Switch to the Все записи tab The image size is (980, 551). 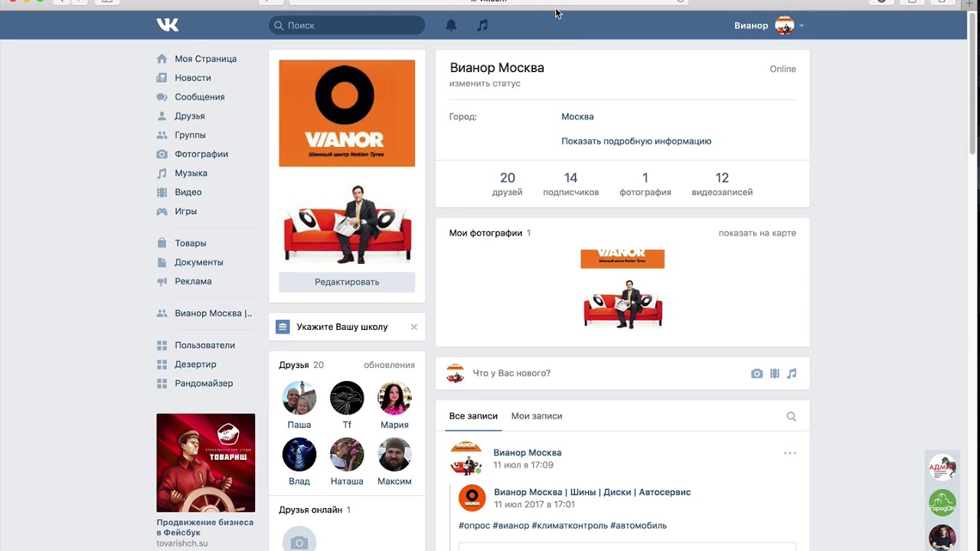pyautogui.click(x=473, y=416)
